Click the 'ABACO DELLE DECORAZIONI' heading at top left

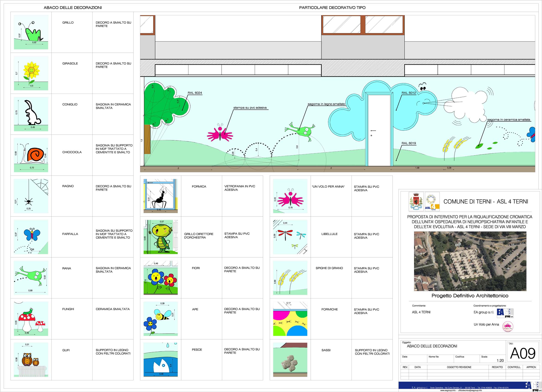(73, 8)
